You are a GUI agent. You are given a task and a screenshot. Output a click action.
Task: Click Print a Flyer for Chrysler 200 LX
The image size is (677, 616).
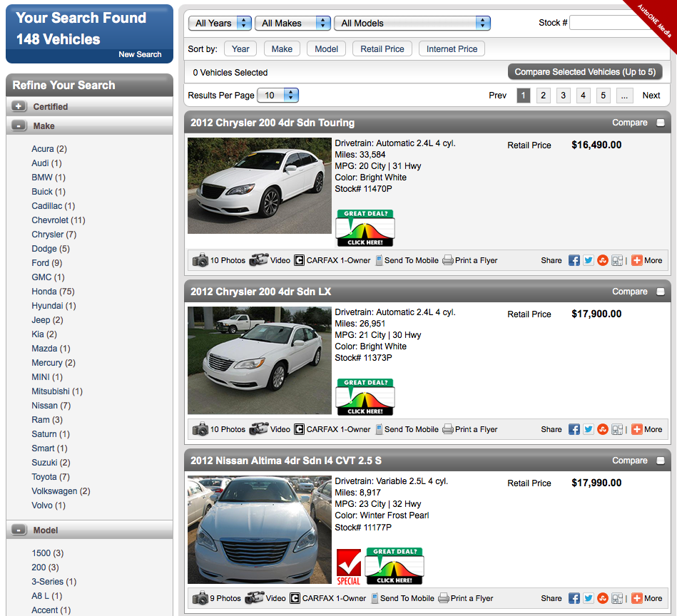tap(470, 430)
